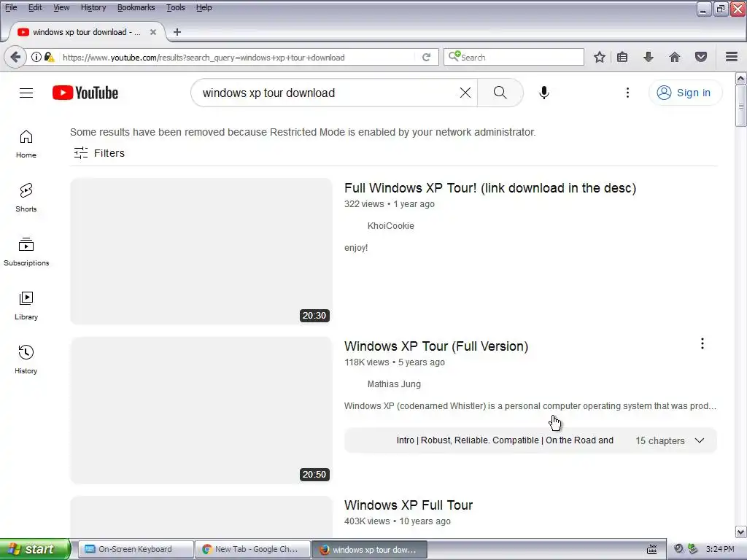
Task: Visit the KhoiCookie channel
Action: coord(391,226)
